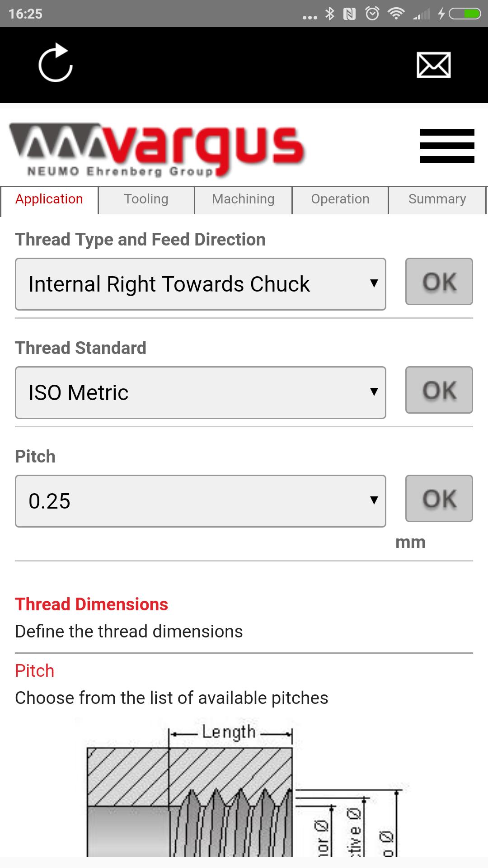The width and height of the screenshot is (488, 868).
Task: Tap the alarm clock status icon
Action: click(372, 14)
